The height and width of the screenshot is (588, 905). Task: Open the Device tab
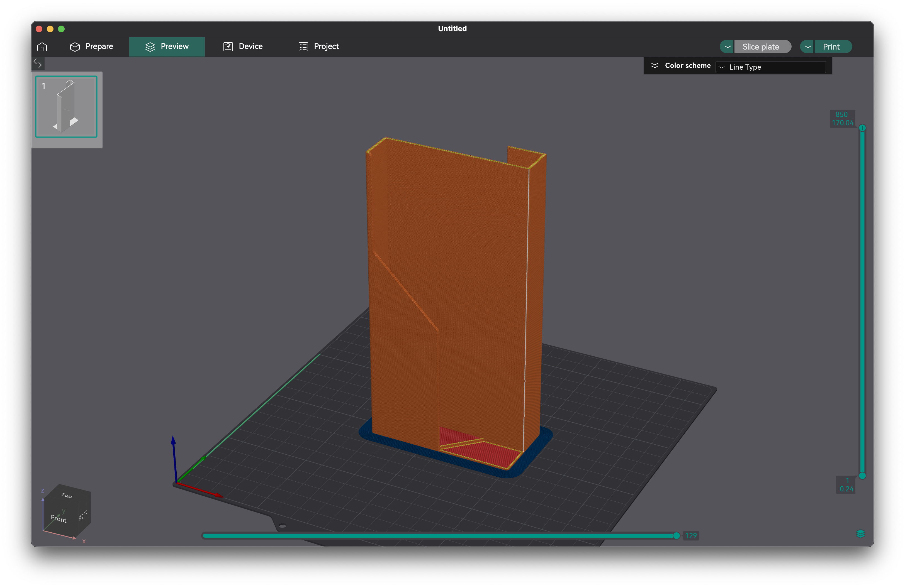[x=243, y=46]
